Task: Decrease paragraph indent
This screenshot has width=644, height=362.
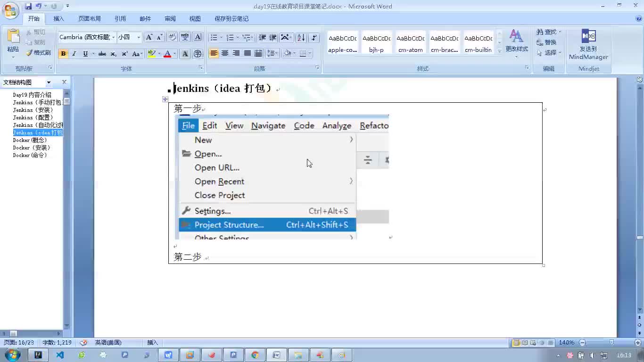Action: 262,37
